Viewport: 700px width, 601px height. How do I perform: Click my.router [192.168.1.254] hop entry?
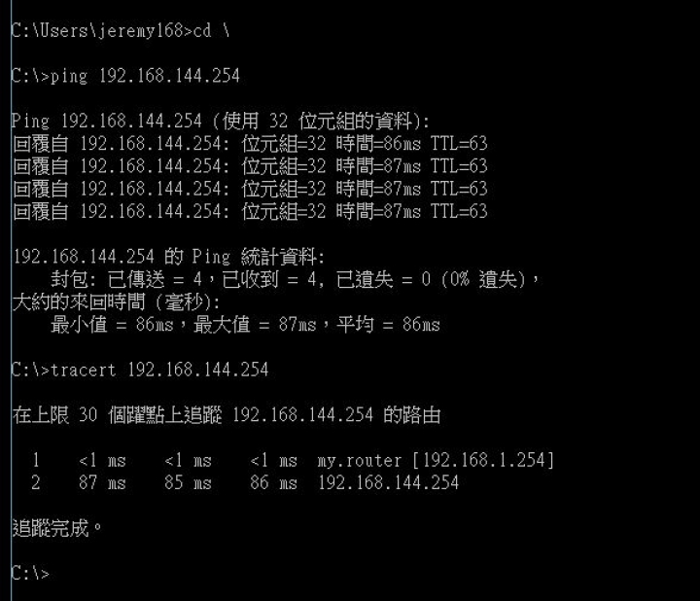tap(436, 460)
